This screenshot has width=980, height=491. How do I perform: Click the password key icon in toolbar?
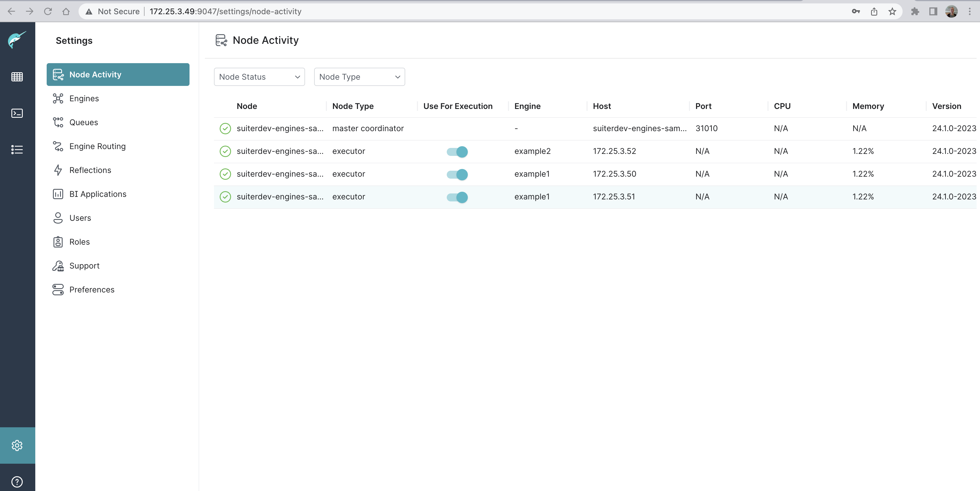pos(856,11)
